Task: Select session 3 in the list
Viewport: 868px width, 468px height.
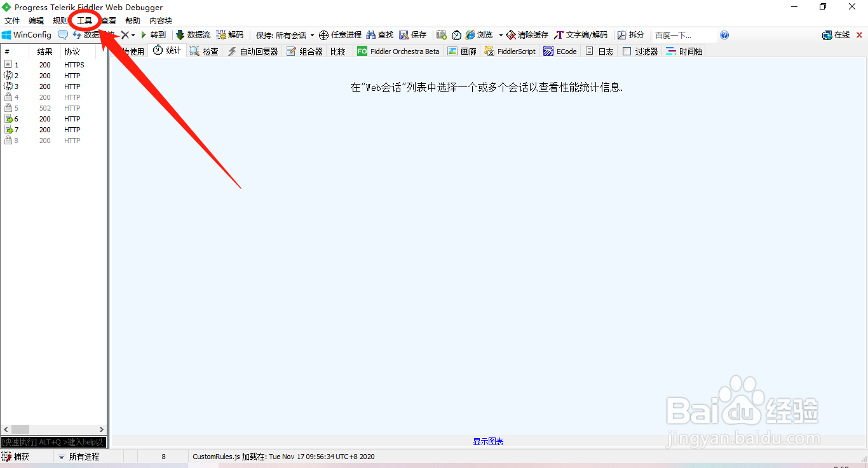Action: (x=54, y=86)
